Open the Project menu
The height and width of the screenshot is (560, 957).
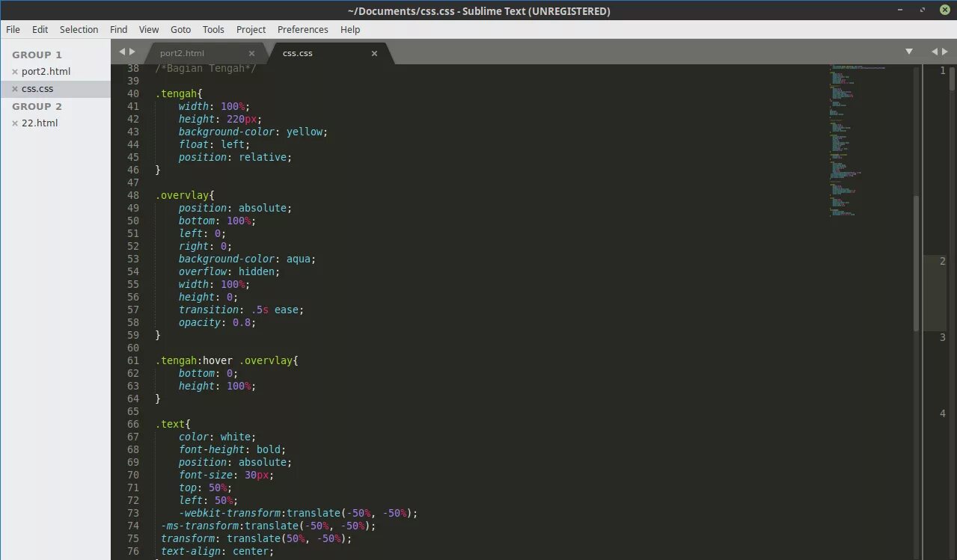pos(251,29)
